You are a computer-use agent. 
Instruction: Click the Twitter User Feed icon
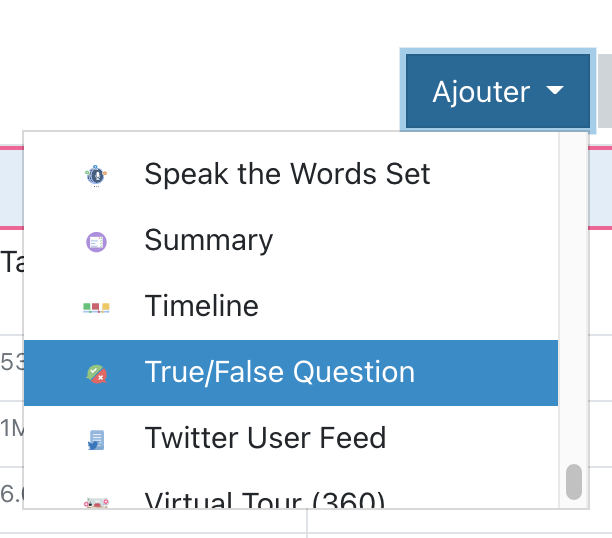96,439
